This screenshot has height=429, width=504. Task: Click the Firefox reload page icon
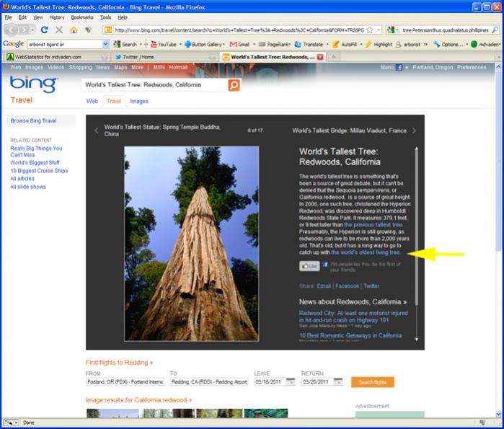pyautogui.click(x=45, y=30)
